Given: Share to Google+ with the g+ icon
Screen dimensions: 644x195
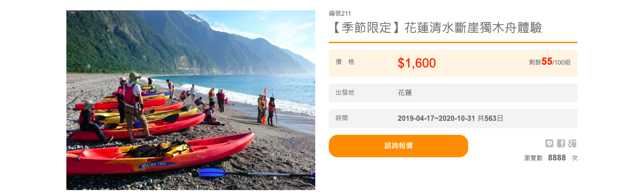Looking at the screenshot, I should 572,143.
